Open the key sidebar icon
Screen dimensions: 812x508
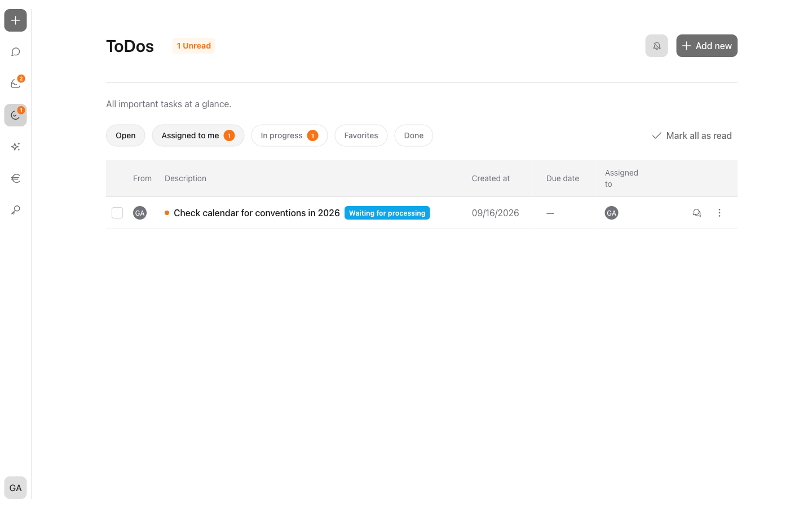pos(15,210)
